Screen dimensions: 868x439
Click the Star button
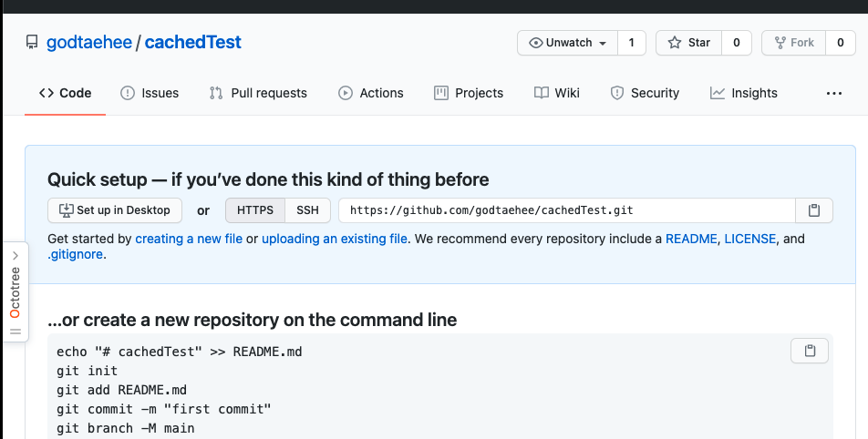(689, 43)
